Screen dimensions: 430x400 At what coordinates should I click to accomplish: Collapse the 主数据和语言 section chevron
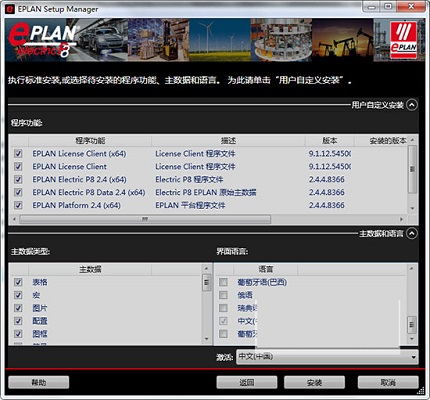(x=412, y=234)
